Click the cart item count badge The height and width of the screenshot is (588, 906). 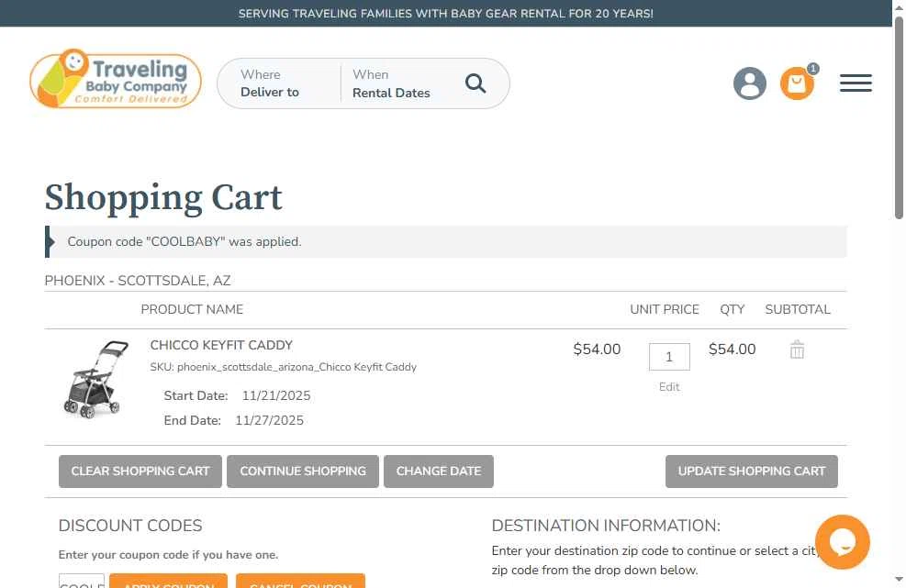pos(813,69)
